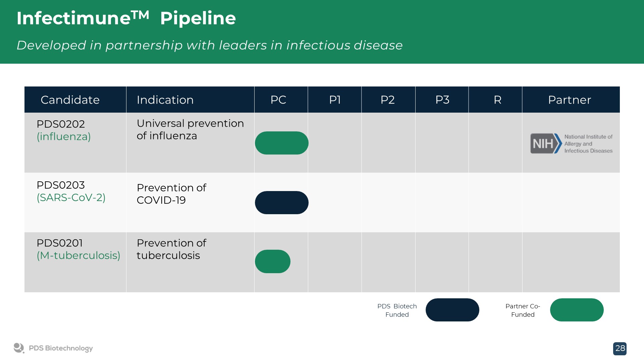Click the PDS Biotechnology logo icon
This screenshot has width=644, height=362.
[x=19, y=348]
